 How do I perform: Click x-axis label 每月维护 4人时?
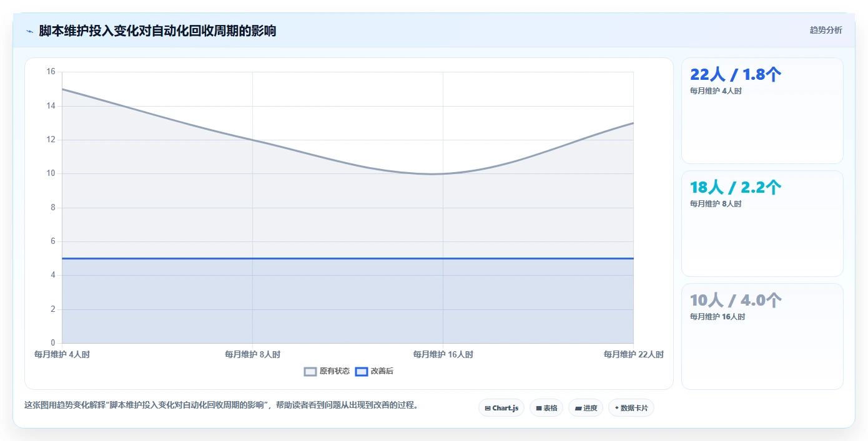tap(62, 354)
